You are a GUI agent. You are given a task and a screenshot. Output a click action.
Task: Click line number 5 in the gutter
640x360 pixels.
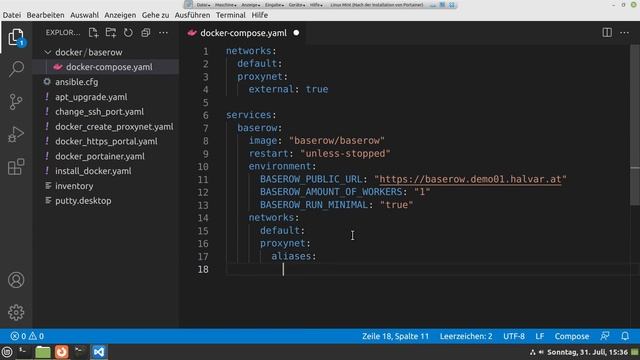[206, 102]
